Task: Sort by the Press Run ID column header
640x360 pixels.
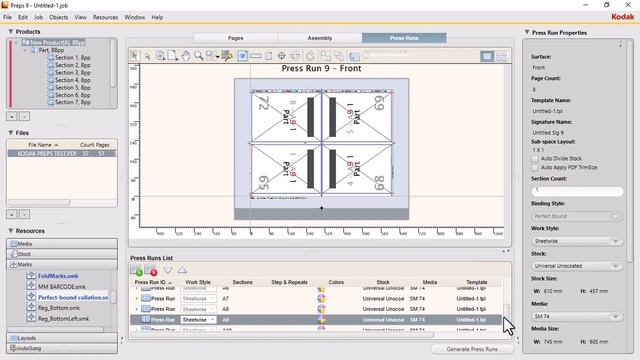Action: [153, 282]
